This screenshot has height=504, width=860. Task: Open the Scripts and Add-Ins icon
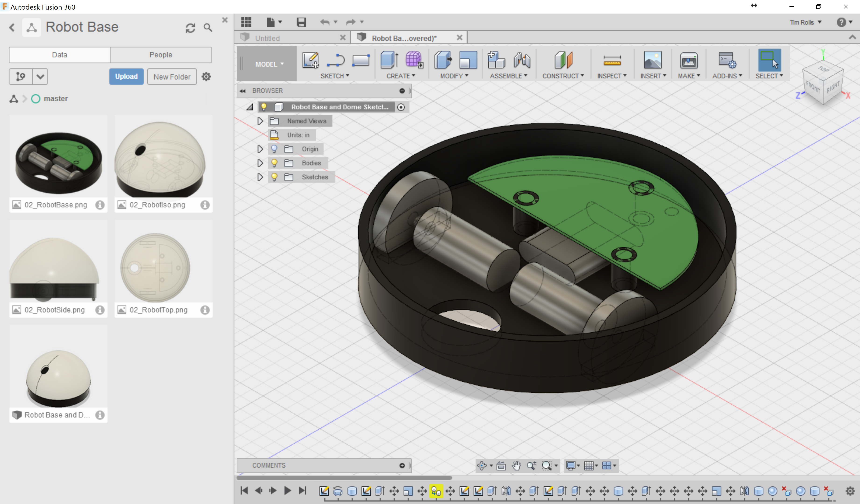pos(727,60)
